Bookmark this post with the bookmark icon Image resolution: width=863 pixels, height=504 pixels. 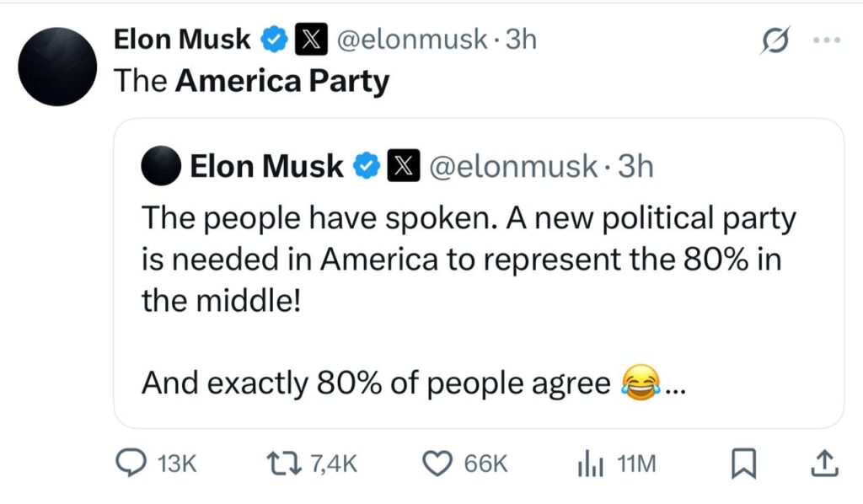tap(743, 464)
